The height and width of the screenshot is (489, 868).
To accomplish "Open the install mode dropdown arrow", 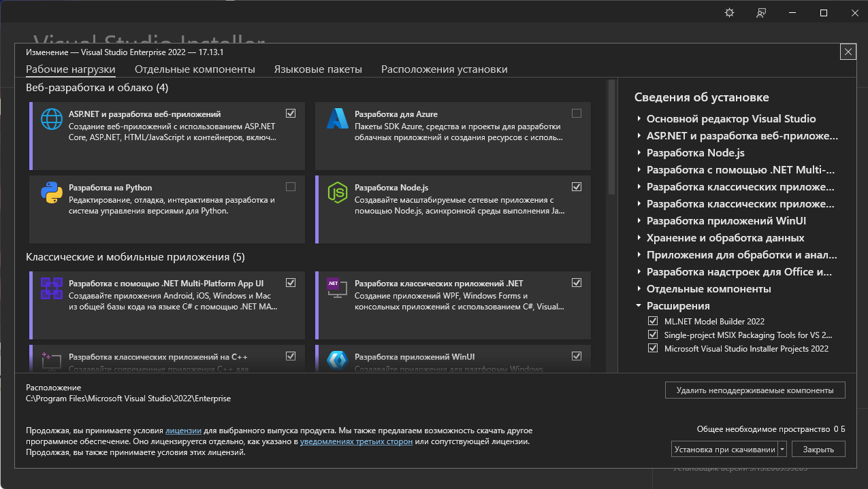I will (x=782, y=450).
